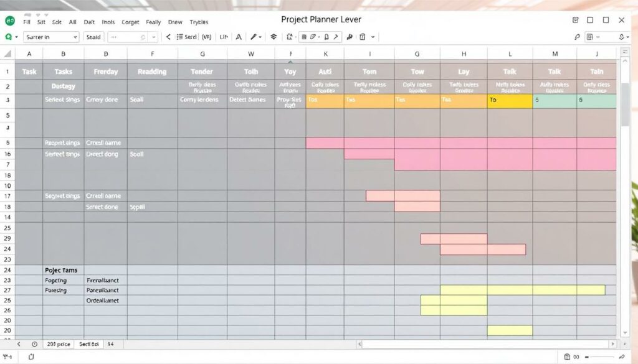Open the Fill menu

[x=27, y=22]
